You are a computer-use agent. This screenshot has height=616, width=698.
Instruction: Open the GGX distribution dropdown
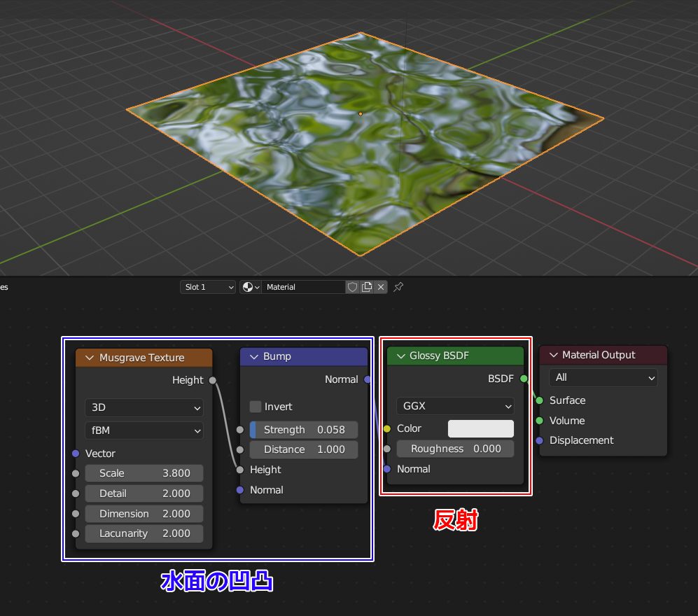pyautogui.click(x=455, y=406)
